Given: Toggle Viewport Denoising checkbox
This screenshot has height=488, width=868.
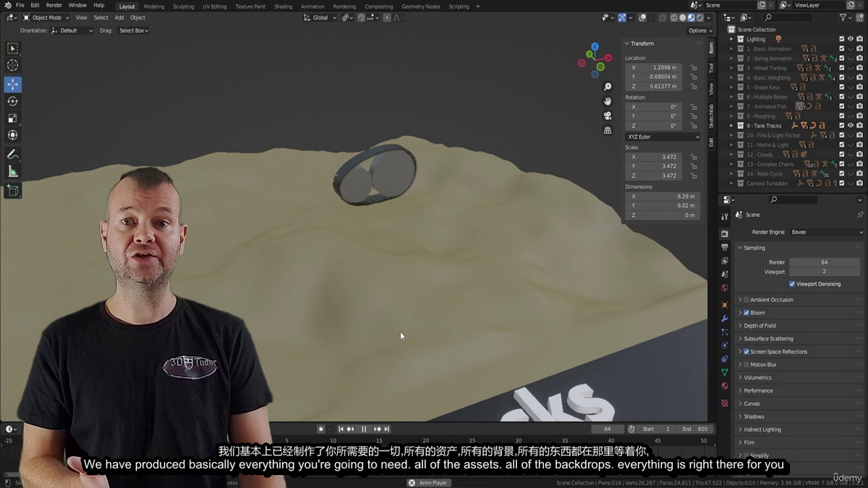Looking at the screenshot, I should [792, 284].
